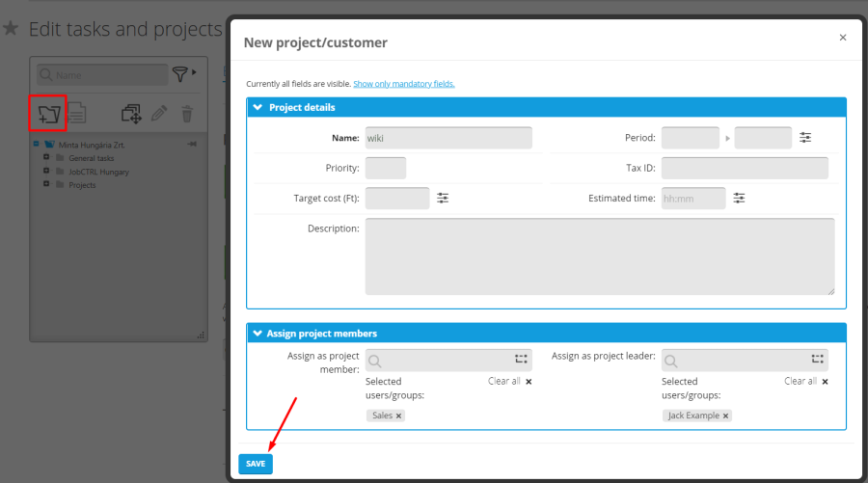Click project leader list selector icon
Viewport: 868px width, 483px height.
click(x=818, y=359)
